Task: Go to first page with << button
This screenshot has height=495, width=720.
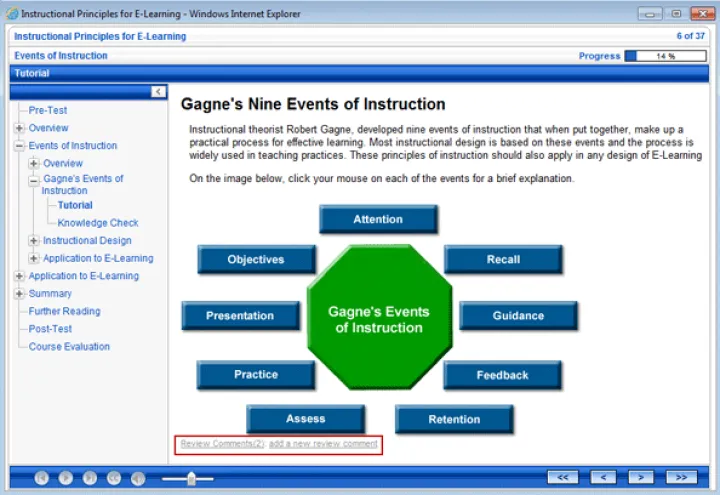Action: pos(563,477)
